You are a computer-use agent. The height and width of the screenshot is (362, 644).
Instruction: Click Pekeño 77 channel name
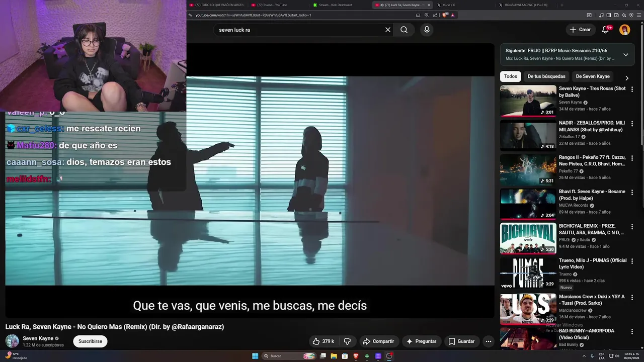click(569, 171)
